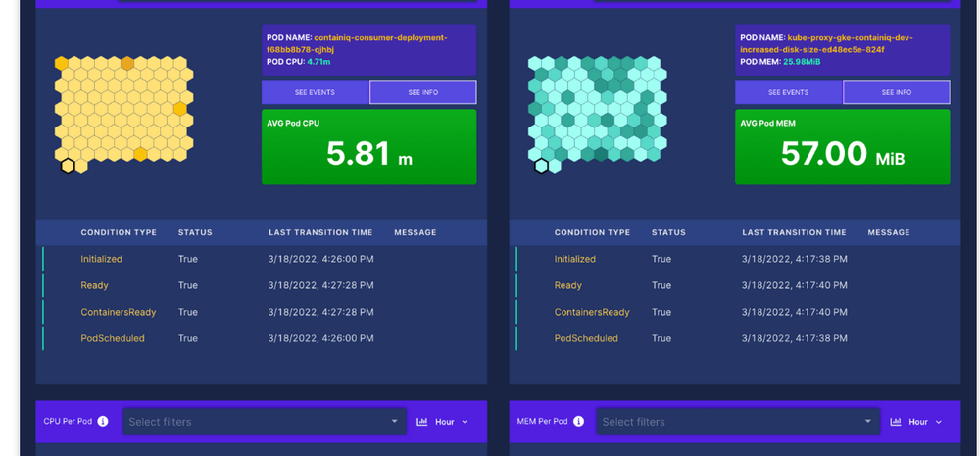The image size is (980, 456).
Task: Click the CPU Per Pod info icon
Action: [x=103, y=421]
